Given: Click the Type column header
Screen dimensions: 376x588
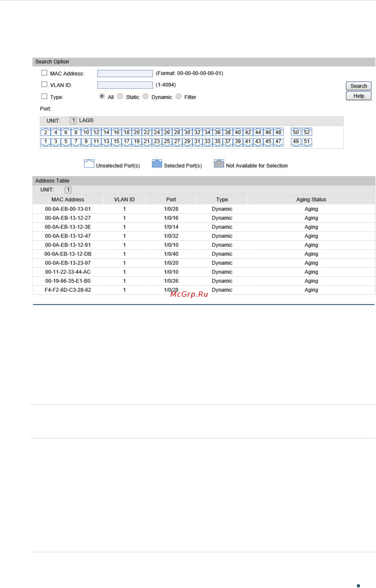Looking at the screenshot, I should tap(222, 199).
